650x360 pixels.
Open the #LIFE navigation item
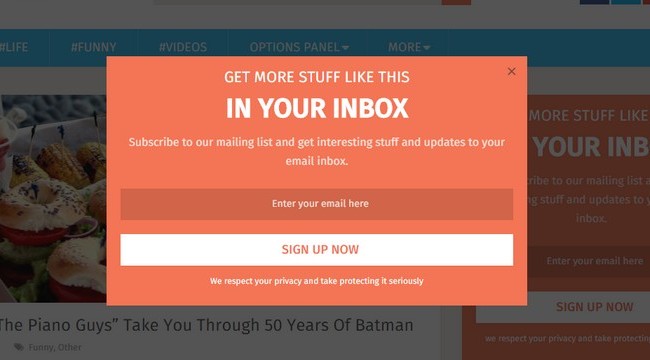[14, 47]
